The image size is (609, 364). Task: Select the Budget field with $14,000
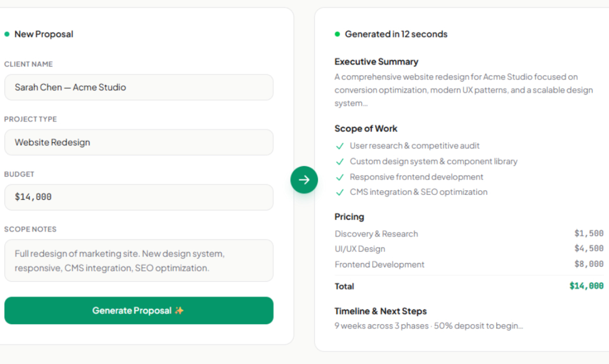point(139,197)
